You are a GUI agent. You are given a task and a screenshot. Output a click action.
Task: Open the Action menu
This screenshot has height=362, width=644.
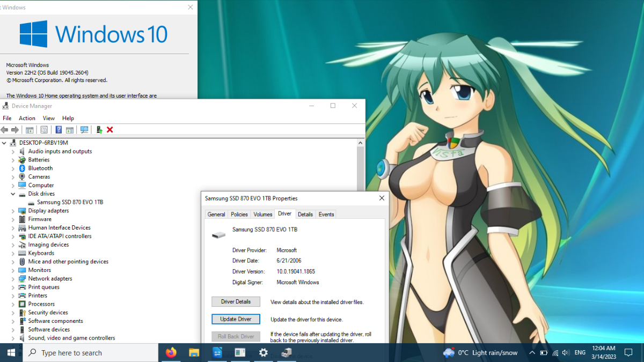pos(27,118)
